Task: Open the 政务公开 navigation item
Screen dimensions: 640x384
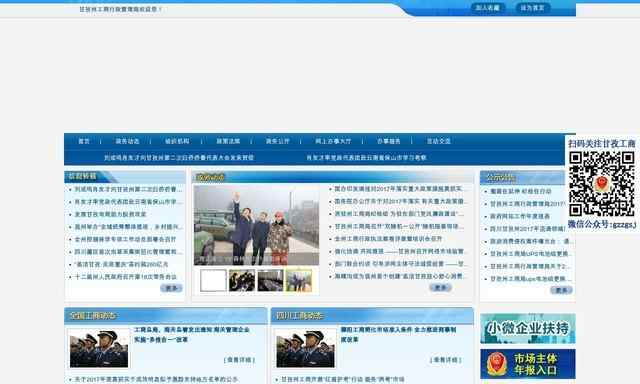Action: [x=278, y=141]
